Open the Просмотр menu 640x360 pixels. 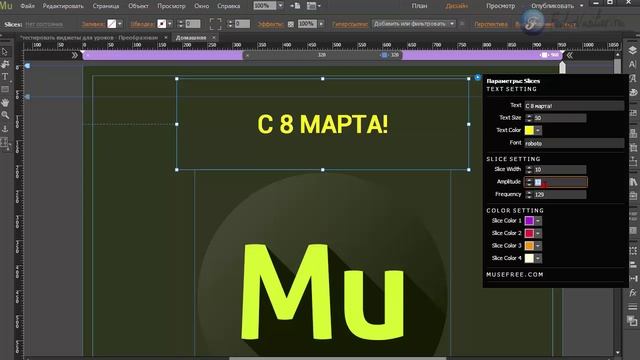pos(171,6)
